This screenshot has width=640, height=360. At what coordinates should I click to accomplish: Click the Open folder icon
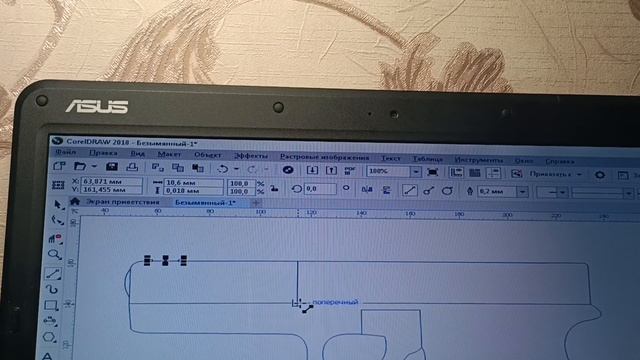80,166
